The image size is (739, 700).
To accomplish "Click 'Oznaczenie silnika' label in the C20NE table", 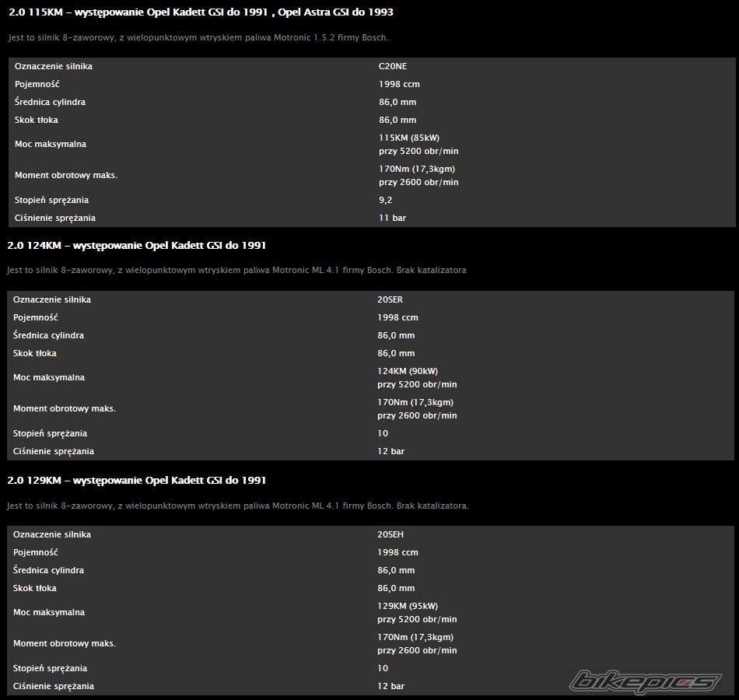I will coord(54,66).
